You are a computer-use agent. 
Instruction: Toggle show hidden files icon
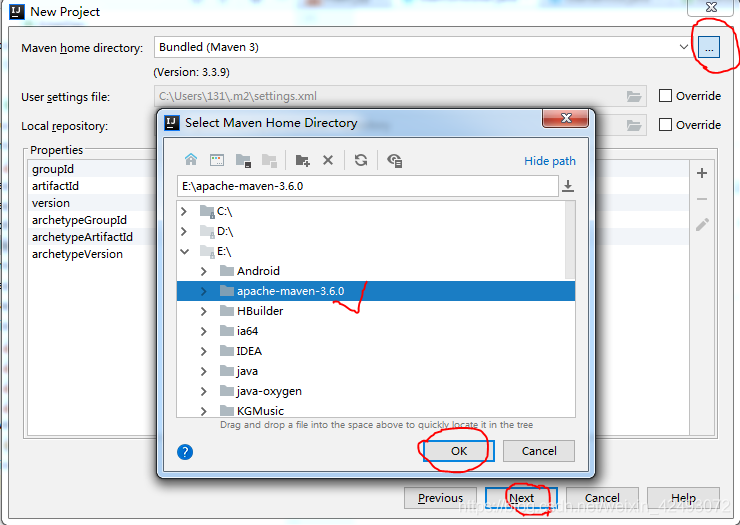point(394,161)
